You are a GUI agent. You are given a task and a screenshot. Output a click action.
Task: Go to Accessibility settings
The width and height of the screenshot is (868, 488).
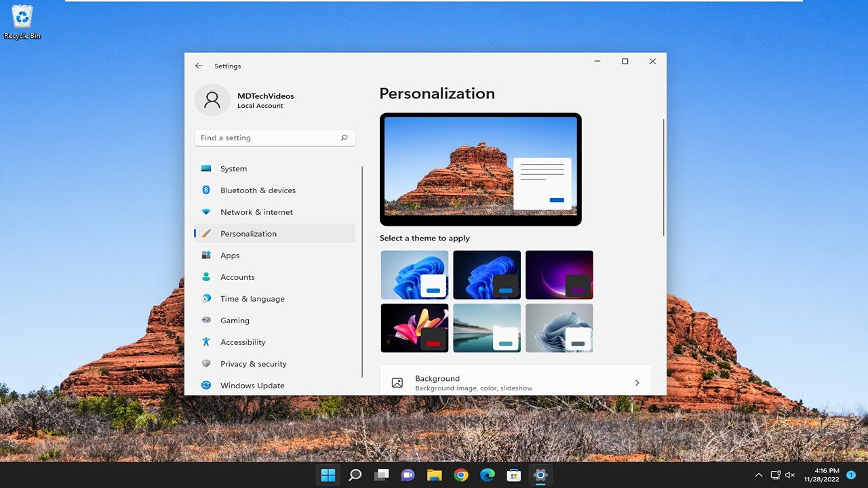pyautogui.click(x=275, y=342)
